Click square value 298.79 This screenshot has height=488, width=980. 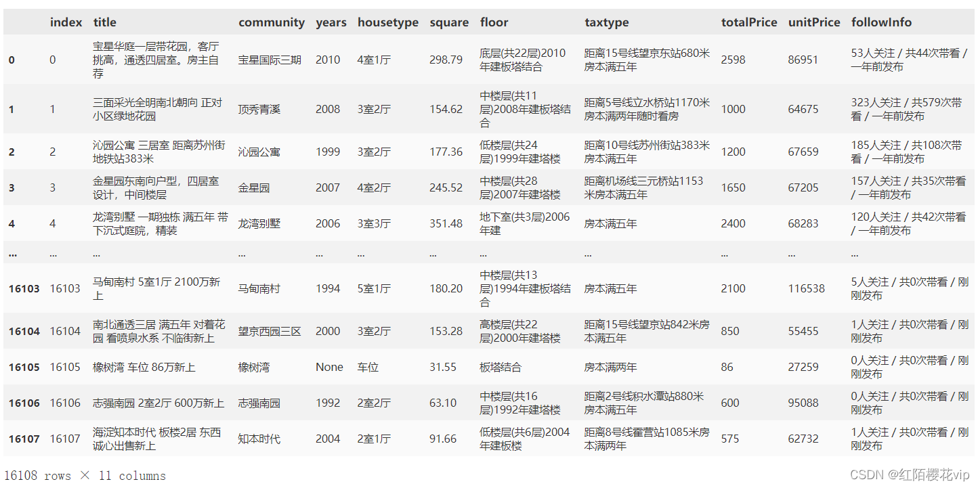click(446, 60)
